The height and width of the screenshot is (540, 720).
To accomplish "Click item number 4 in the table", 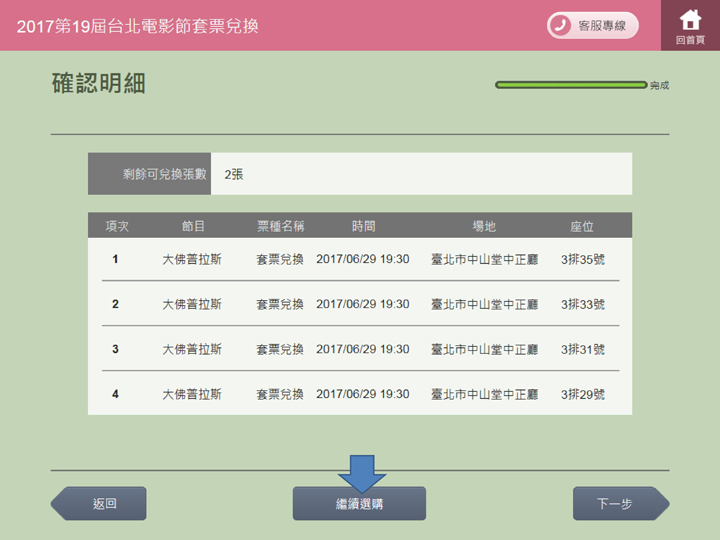I will click(115, 394).
